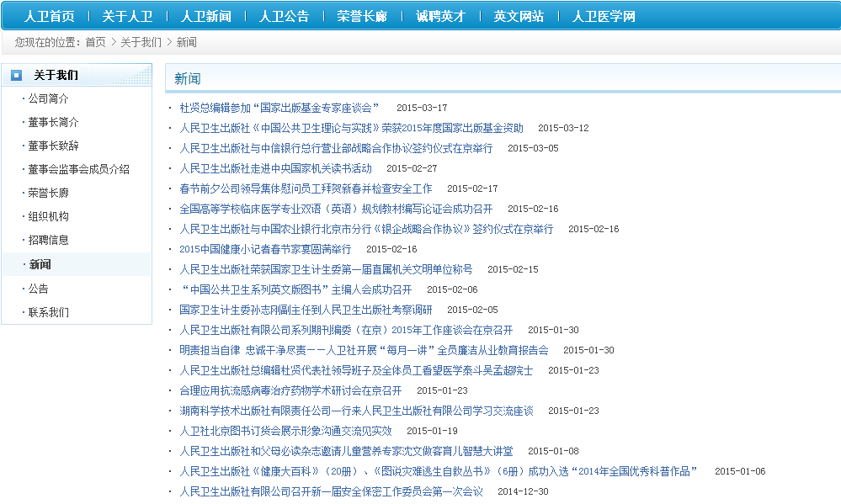
Task: Open 招聘信息 in the left sidebar
Action: (x=49, y=240)
